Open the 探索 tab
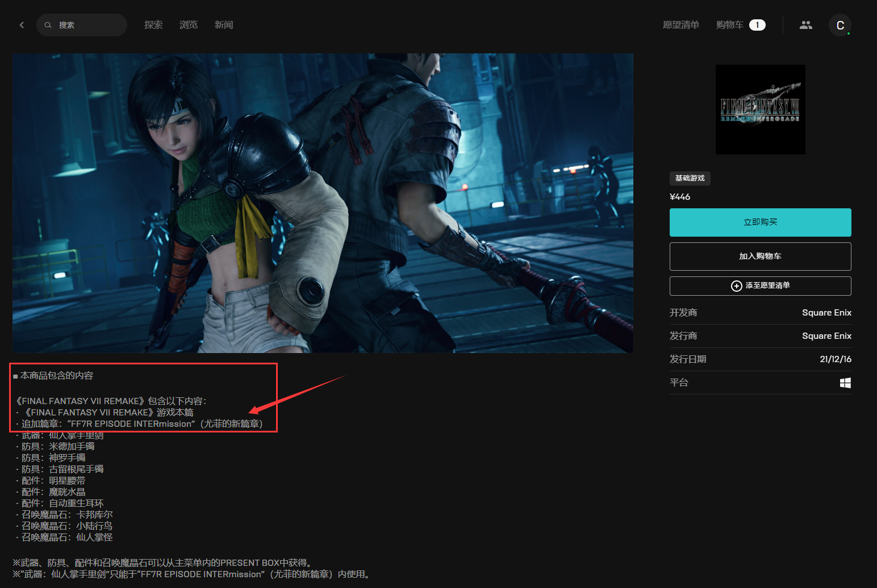 pyautogui.click(x=153, y=25)
